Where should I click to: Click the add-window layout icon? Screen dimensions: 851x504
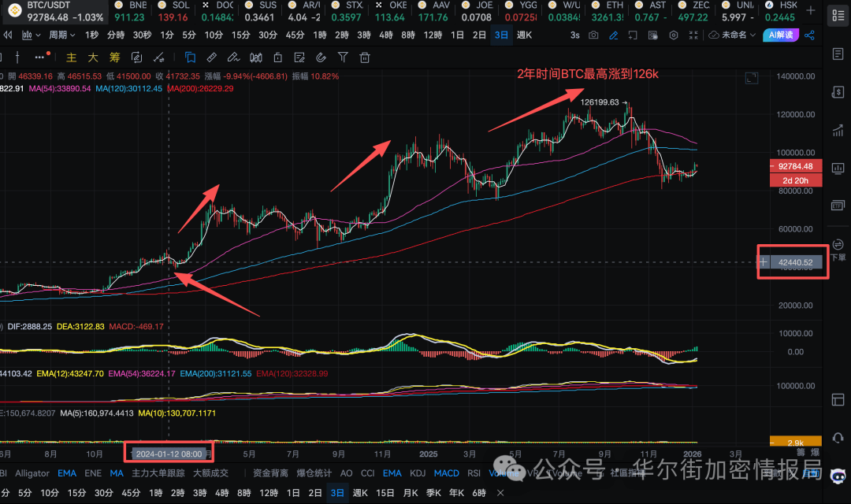tap(633, 35)
